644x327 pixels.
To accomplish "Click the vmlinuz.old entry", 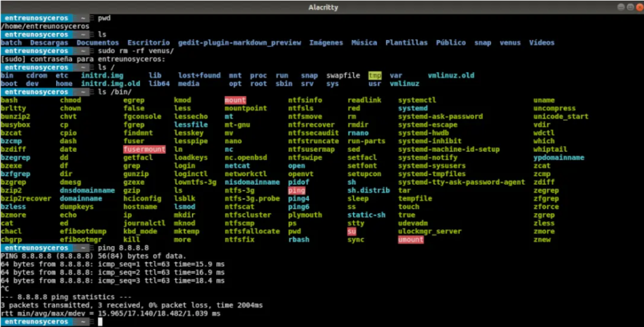I will tap(451, 76).
